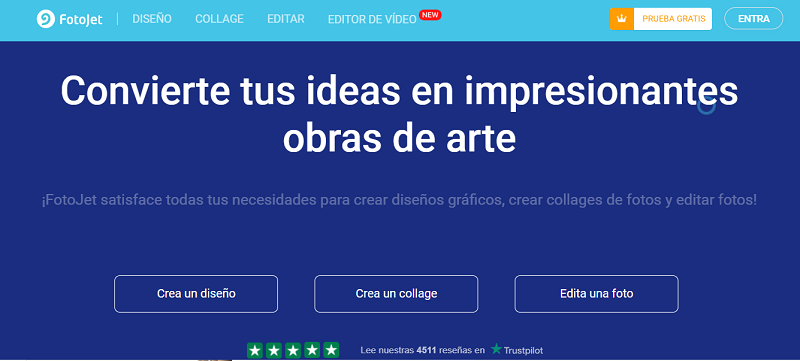Click the Edita una foto button

pos(596,294)
